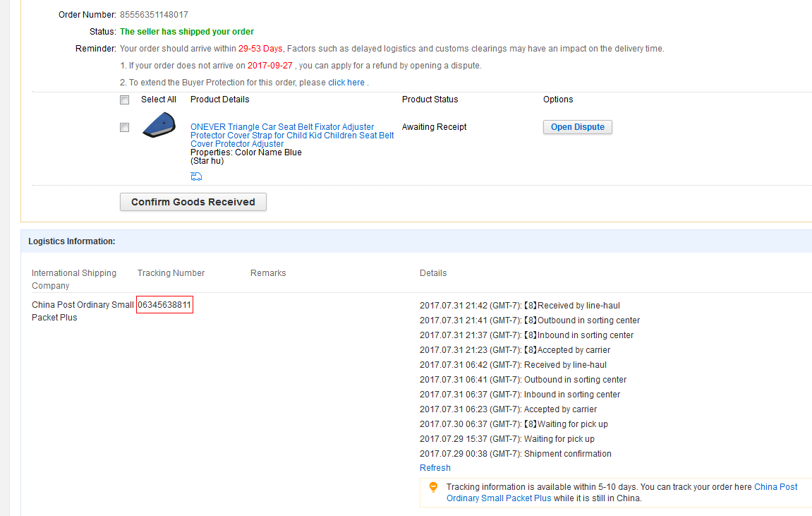Click the Awaiting Receipt product status
This screenshot has height=516, width=812.
point(434,127)
